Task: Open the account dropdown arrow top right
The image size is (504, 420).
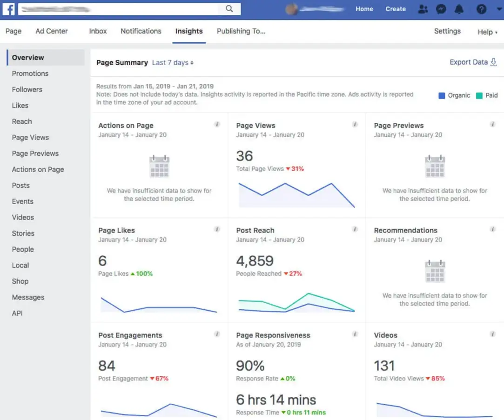Action: pos(498,9)
